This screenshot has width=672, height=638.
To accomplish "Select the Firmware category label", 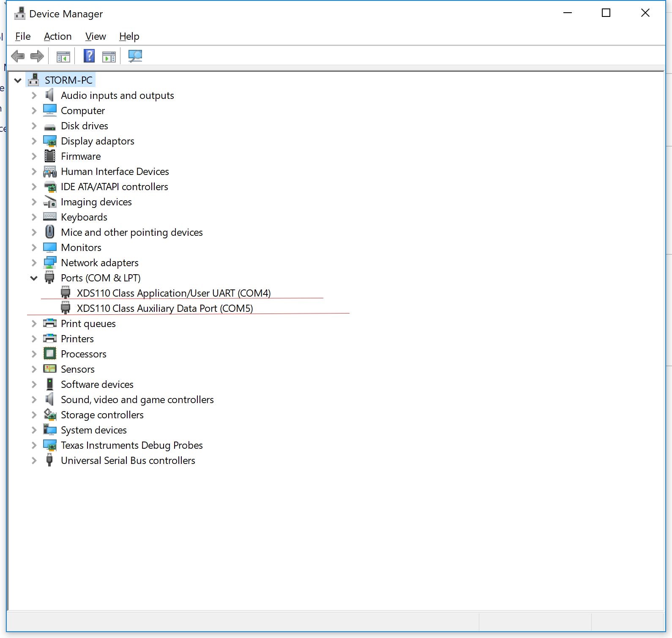I will tap(81, 156).
